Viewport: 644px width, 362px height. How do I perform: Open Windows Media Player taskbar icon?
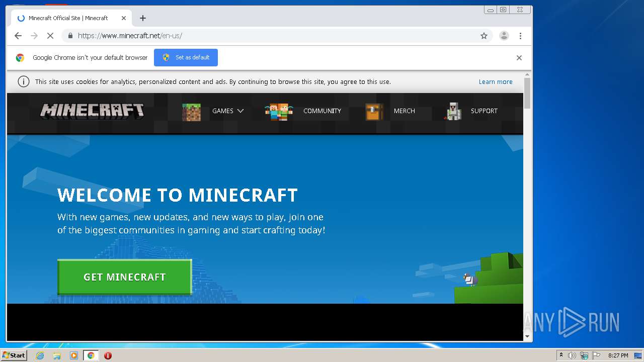tap(74, 355)
